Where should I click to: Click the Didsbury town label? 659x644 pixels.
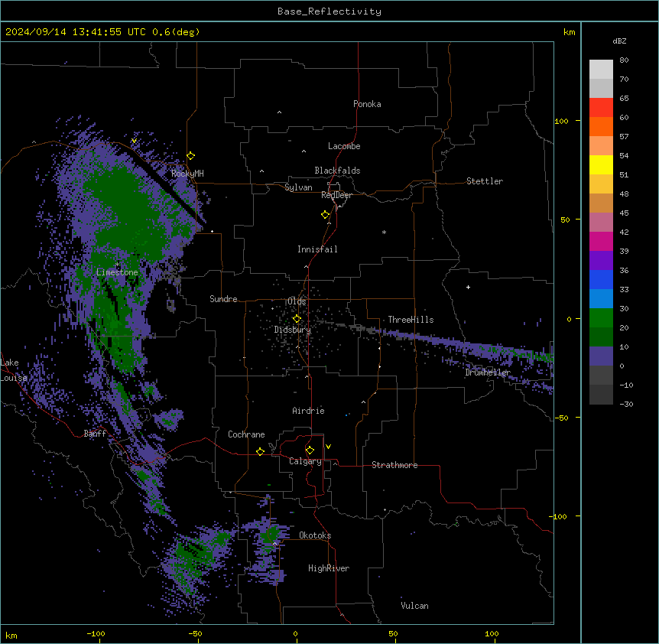pos(293,330)
